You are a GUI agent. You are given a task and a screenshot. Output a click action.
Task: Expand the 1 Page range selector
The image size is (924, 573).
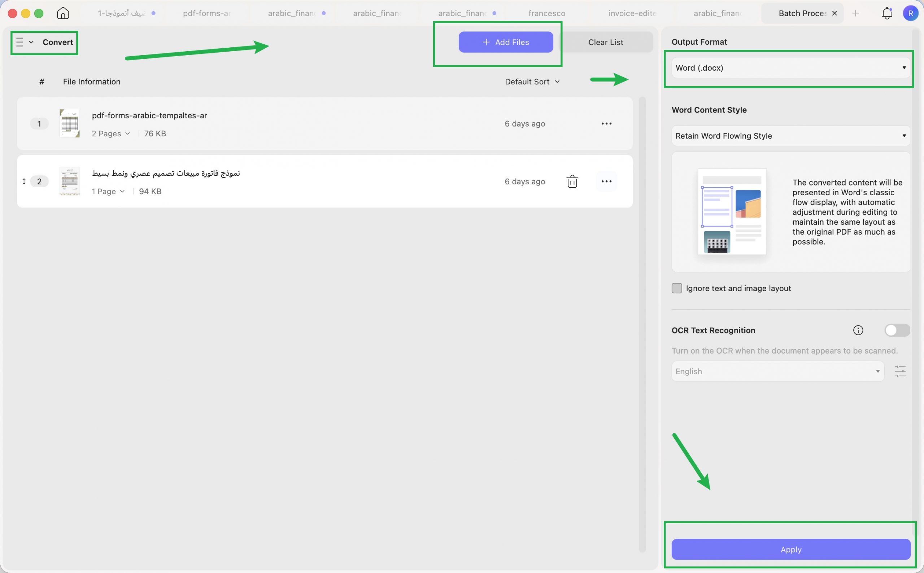click(x=108, y=191)
